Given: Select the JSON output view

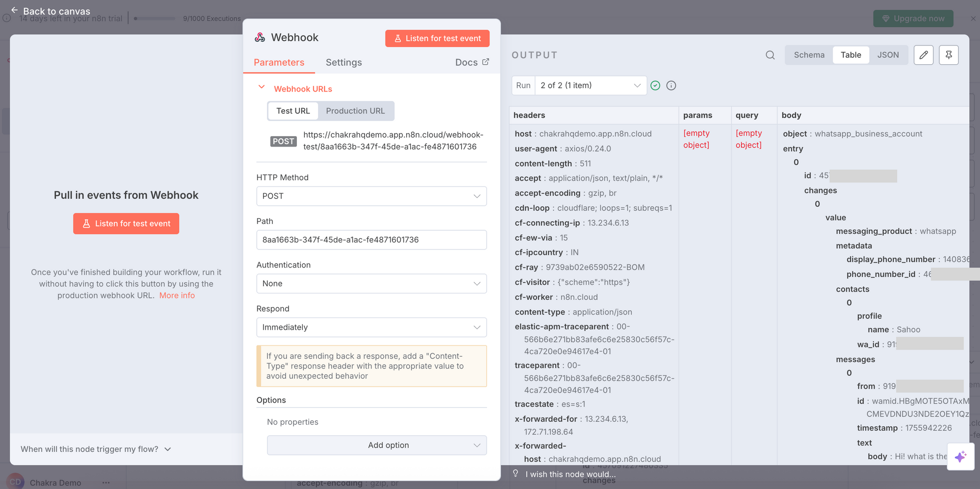Looking at the screenshot, I should (888, 55).
